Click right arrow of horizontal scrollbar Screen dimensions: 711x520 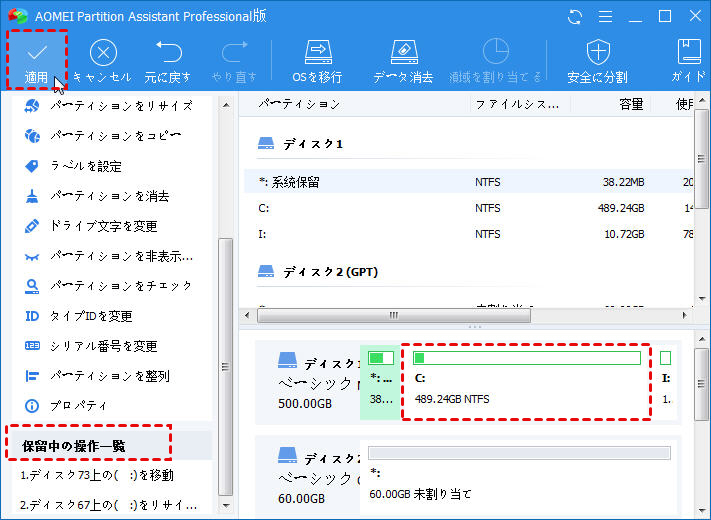click(x=685, y=316)
